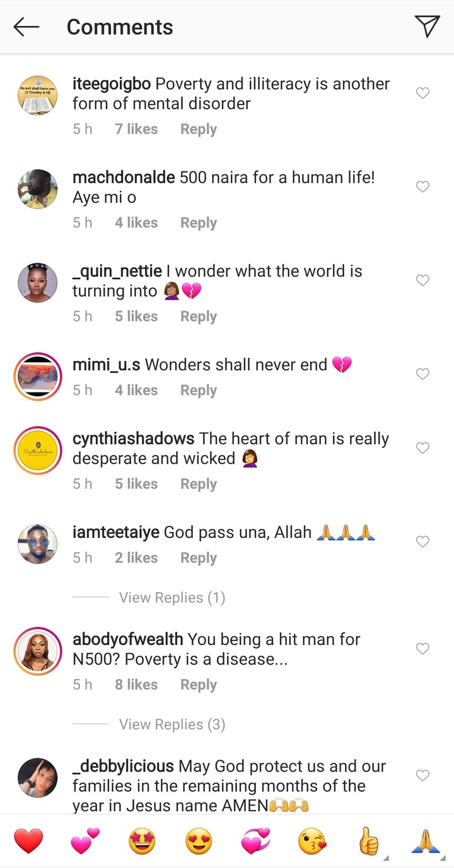
Task: Insert the red heart emoji
Action: click(28, 842)
